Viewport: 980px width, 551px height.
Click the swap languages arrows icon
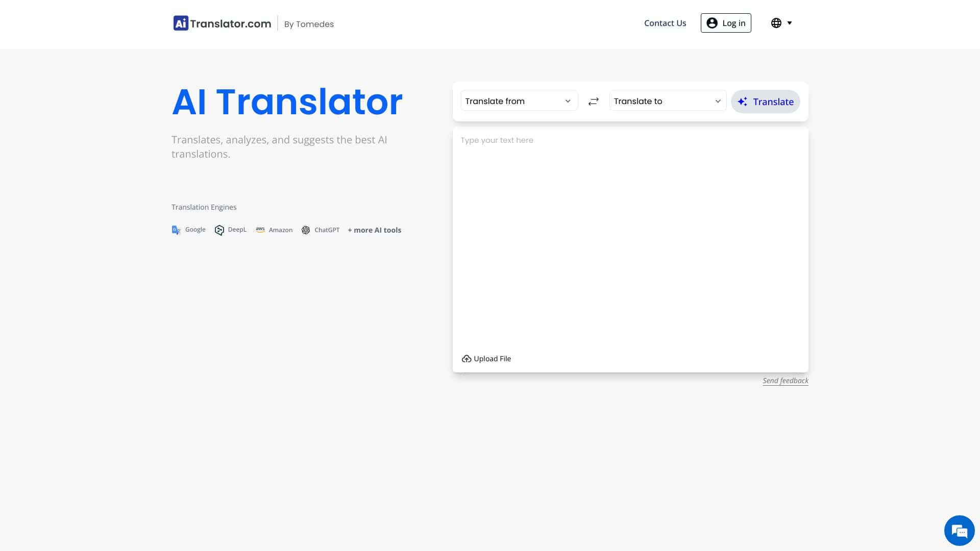tap(593, 102)
